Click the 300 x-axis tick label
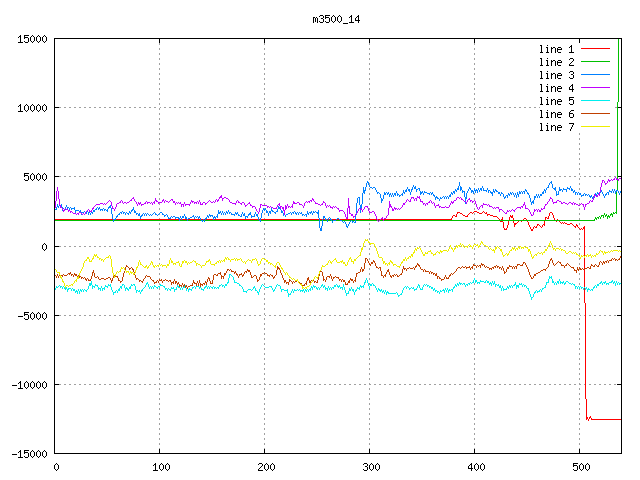 click(x=369, y=467)
